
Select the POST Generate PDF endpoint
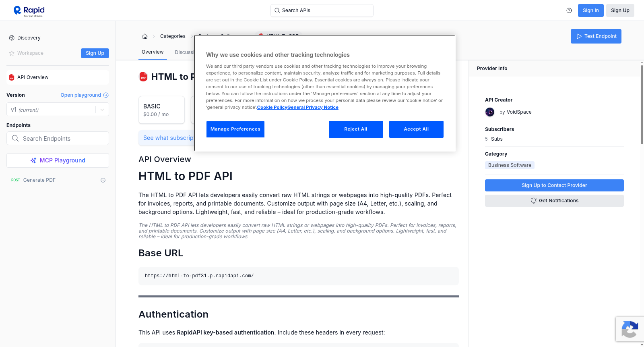[58, 180]
